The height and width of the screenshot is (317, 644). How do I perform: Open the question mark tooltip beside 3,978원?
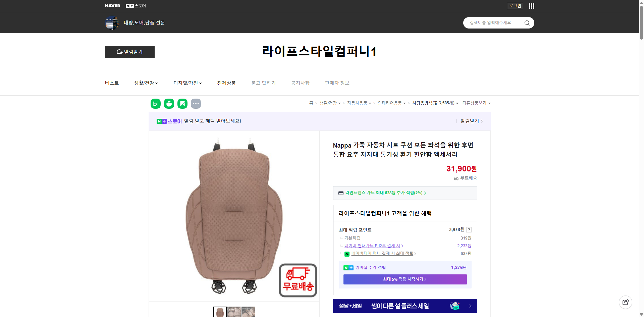point(469,230)
